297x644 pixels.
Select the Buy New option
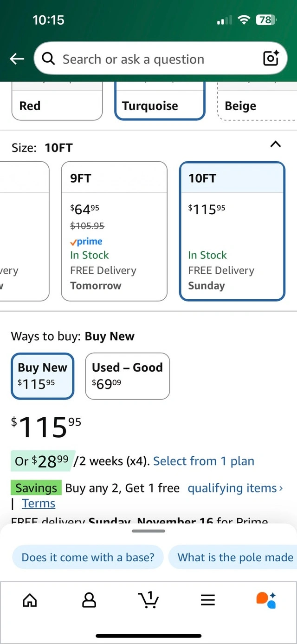(x=42, y=375)
